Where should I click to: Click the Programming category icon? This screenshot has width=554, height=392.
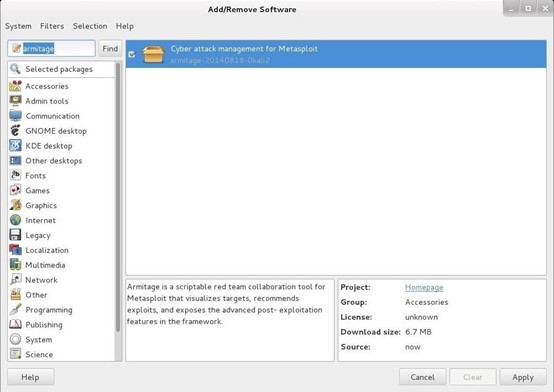tap(15, 310)
